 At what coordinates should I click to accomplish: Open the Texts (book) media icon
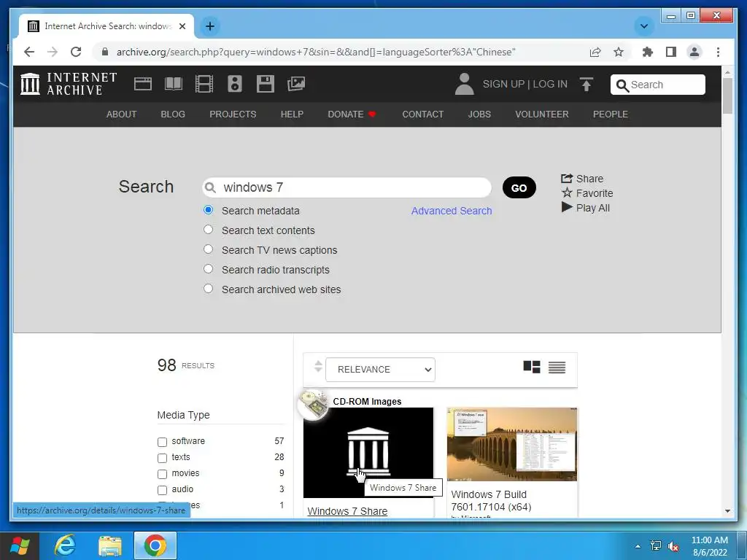174,84
